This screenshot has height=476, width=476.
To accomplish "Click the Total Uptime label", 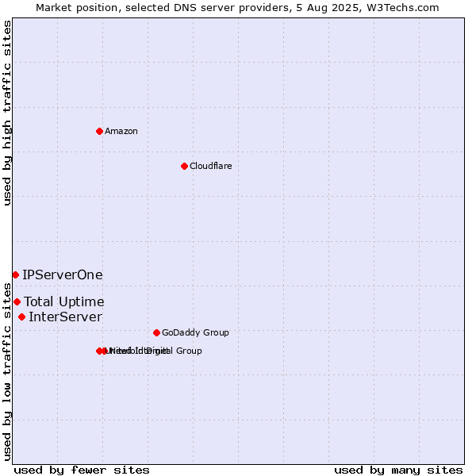I will click(x=64, y=302).
